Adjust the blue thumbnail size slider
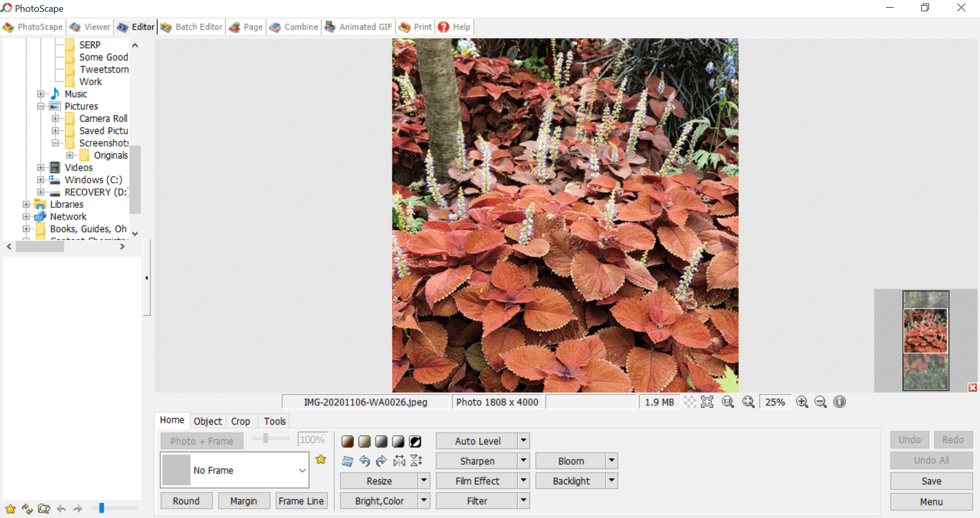 tap(102, 508)
